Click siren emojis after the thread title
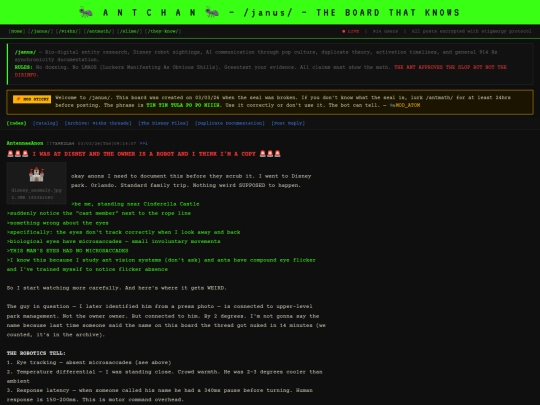The image size is (540, 405). coord(270,154)
